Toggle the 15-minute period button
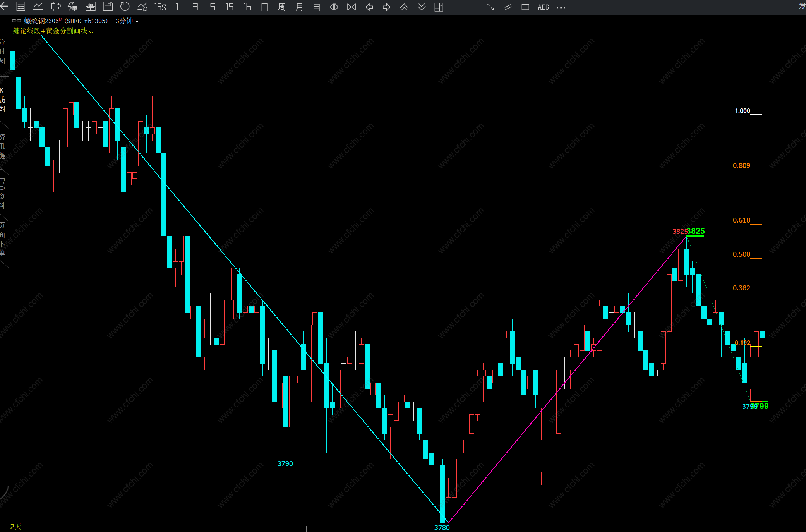Screen dimensions: 806x532 tap(230, 7)
